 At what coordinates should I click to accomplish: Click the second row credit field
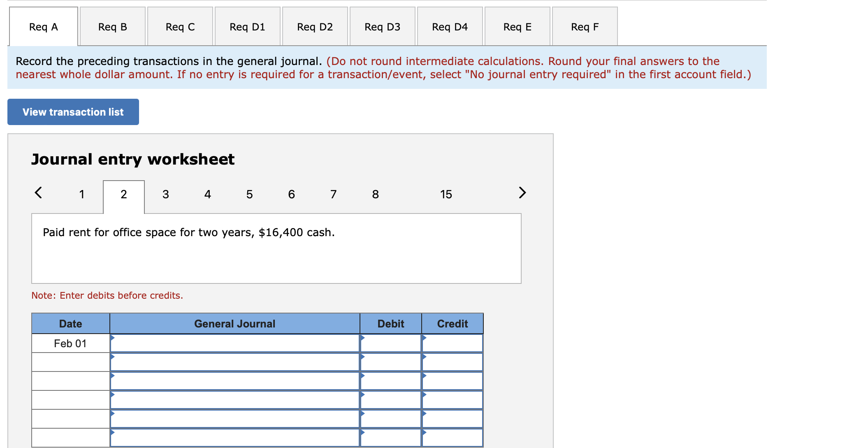pos(453,362)
